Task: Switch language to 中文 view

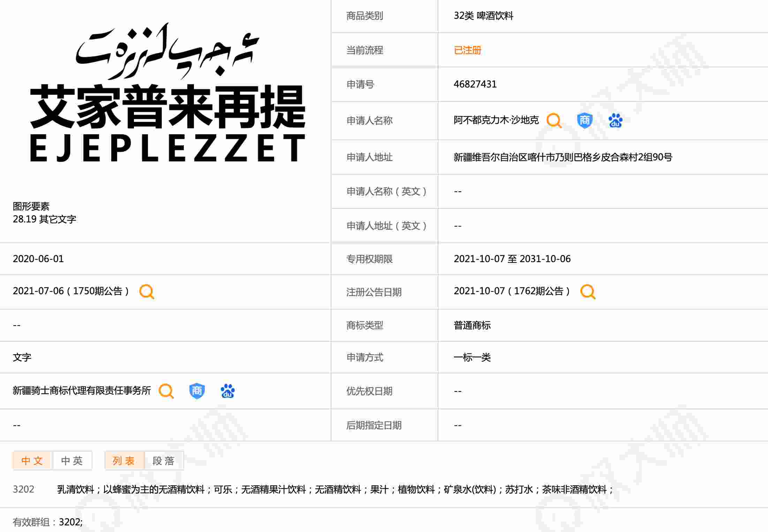Action: [32, 461]
